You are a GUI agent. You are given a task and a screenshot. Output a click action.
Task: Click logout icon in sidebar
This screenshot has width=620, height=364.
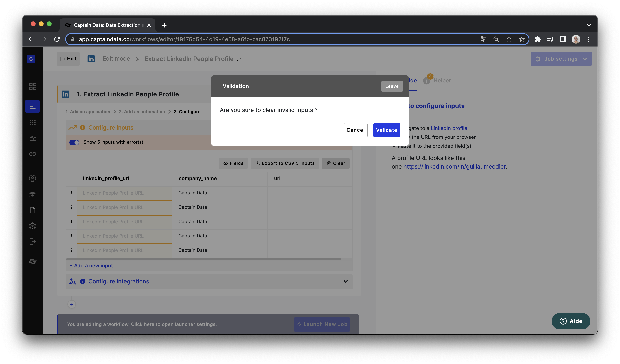point(33,242)
